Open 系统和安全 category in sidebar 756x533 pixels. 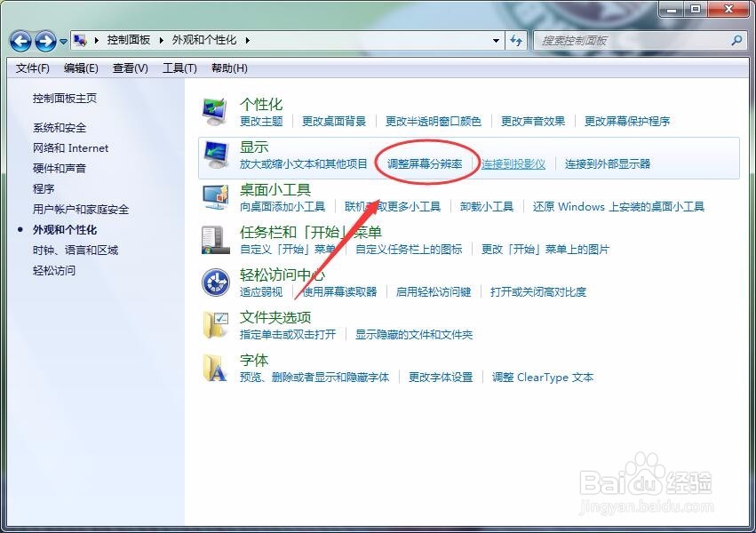[x=60, y=128]
